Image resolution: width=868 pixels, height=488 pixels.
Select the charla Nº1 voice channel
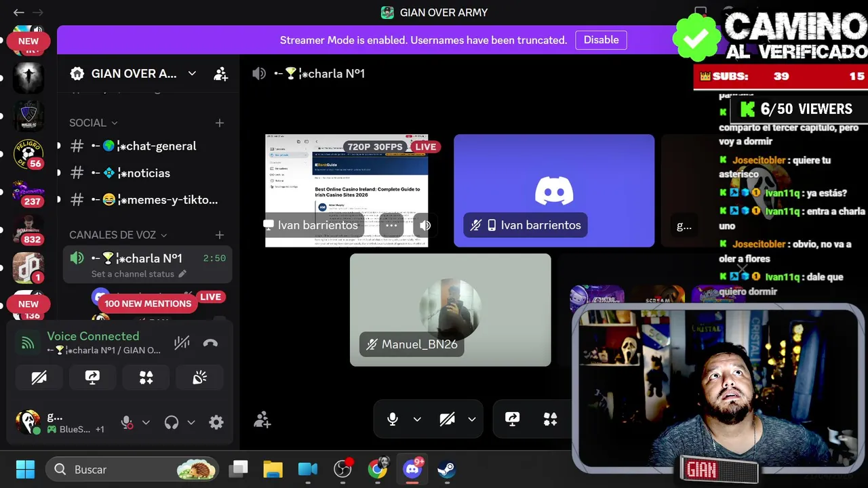[x=147, y=258]
